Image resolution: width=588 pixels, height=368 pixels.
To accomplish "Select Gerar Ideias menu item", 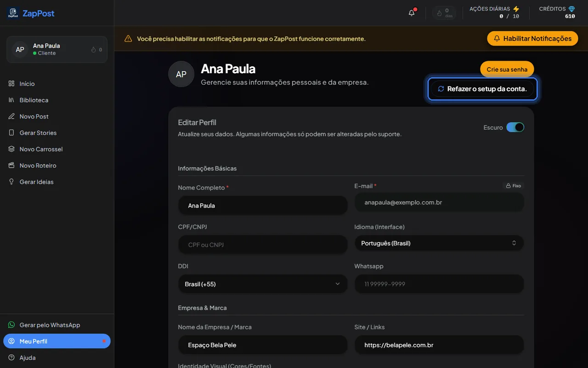I will click(57, 182).
